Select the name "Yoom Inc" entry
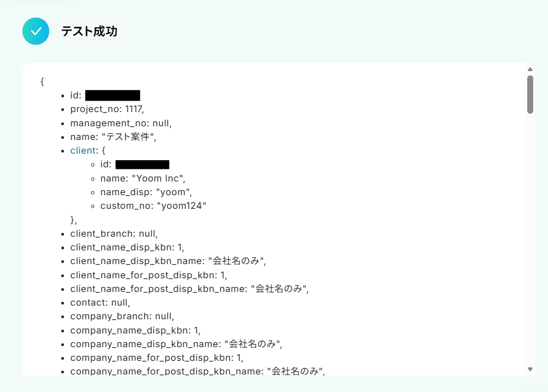548x392 pixels. [x=143, y=179]
